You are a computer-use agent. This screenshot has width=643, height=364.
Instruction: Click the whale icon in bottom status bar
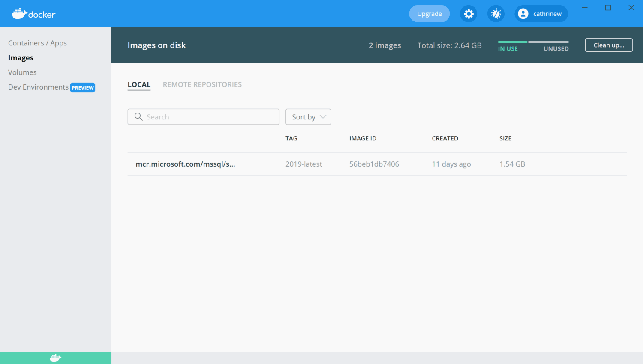tap(55, 358)
